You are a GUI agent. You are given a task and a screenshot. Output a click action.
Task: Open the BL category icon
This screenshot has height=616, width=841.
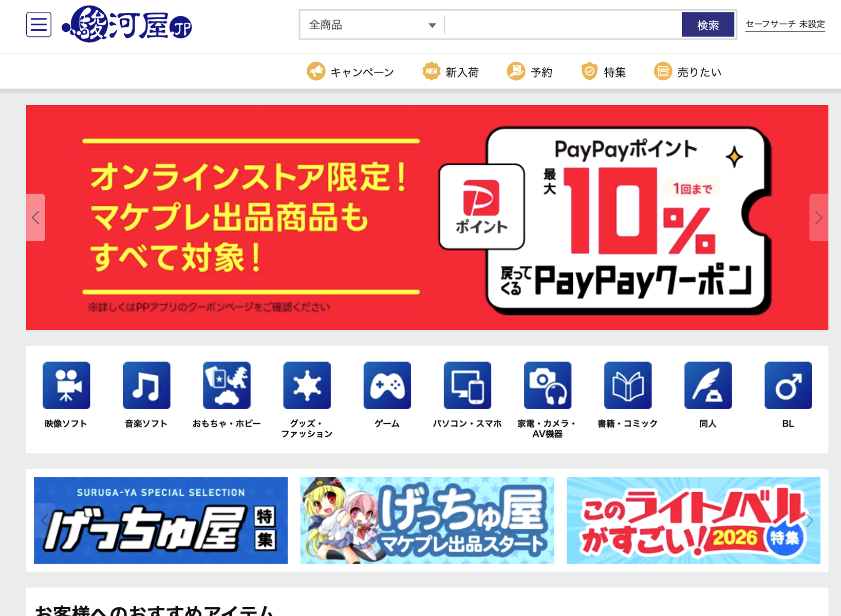[788, 386]
